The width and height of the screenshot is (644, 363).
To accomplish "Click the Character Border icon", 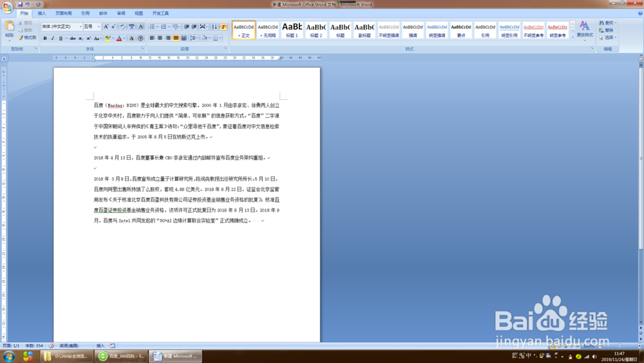I will [140, 26].
